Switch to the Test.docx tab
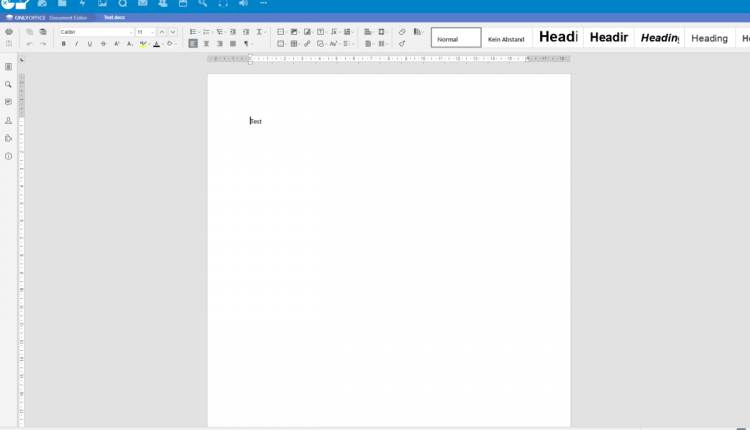The width and height of the screenshot is (750, 430). [114, 18]
